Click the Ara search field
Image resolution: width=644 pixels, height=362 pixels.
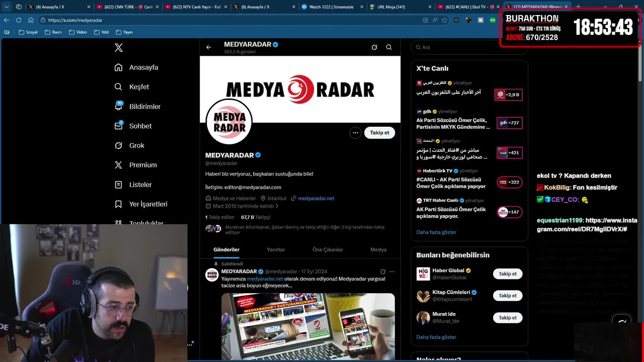[x=469, y=47]
